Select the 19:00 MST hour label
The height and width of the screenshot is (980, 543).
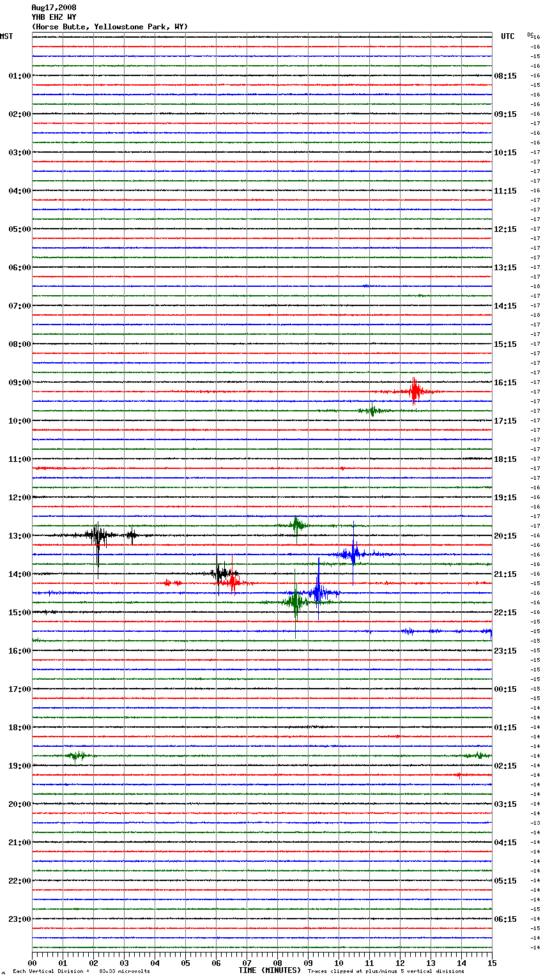19,766
